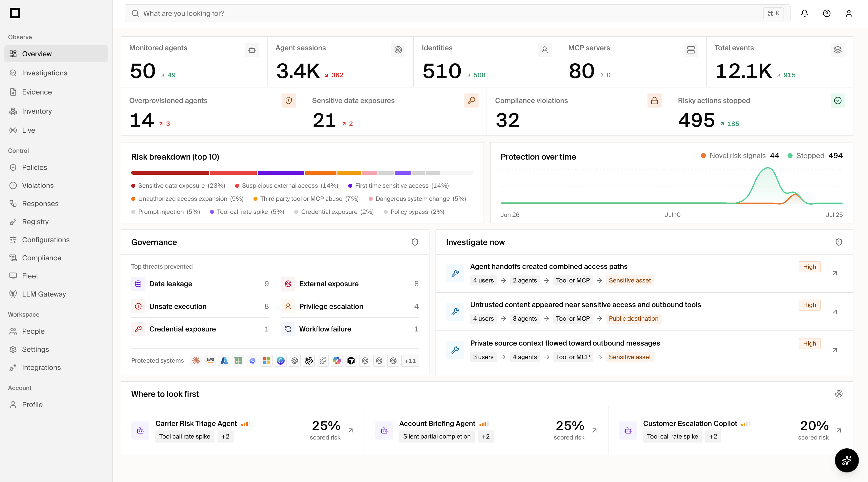Click the peak of the protection chart
868x482 pixels.
[x=768, y=168]
